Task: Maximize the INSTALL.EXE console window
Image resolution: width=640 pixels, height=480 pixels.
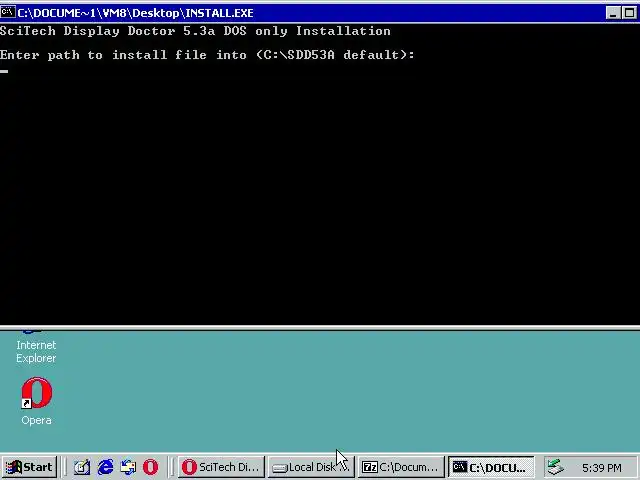Action: point(629,13)
